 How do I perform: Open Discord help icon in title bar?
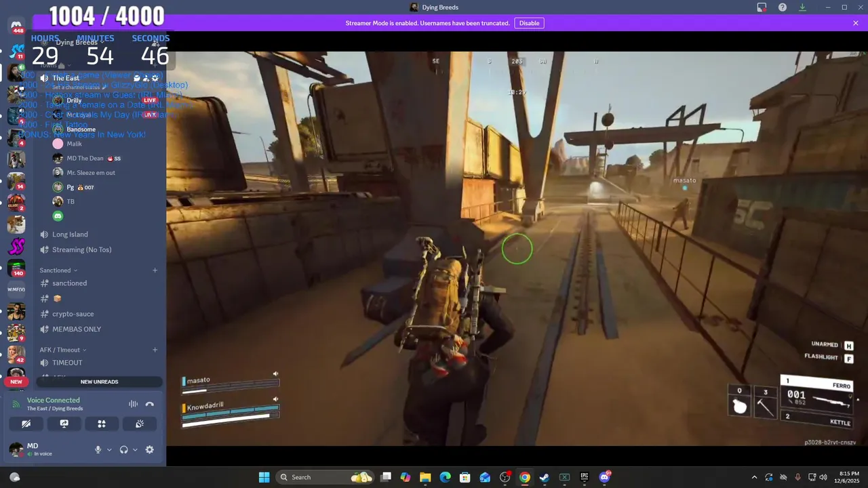coord(783,7)
